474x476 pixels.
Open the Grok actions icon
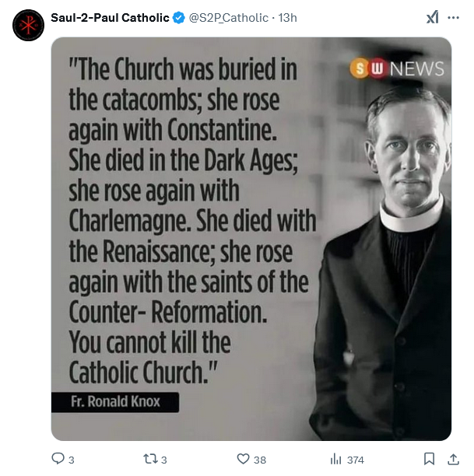[432, 18]
